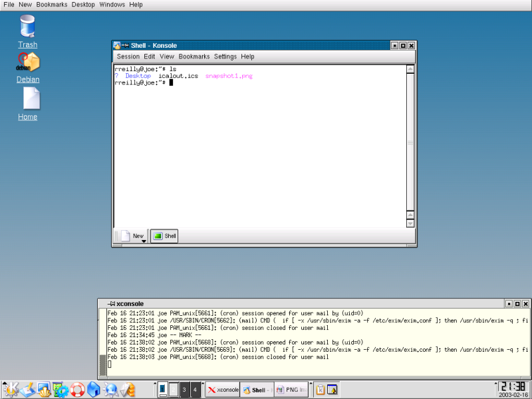This screenshot has height=399, width=532.
Task: Switch to virtual desktop 2 in the pager
Action: pos(174,390)
